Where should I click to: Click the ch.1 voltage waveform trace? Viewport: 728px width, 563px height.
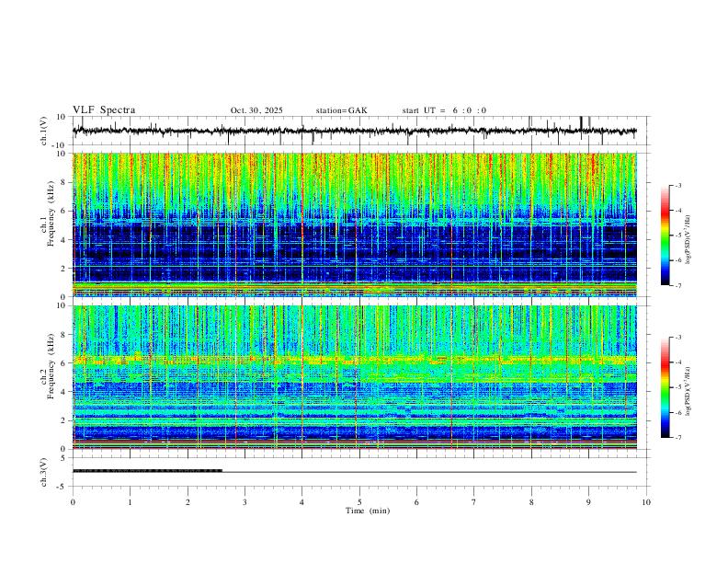354,131
